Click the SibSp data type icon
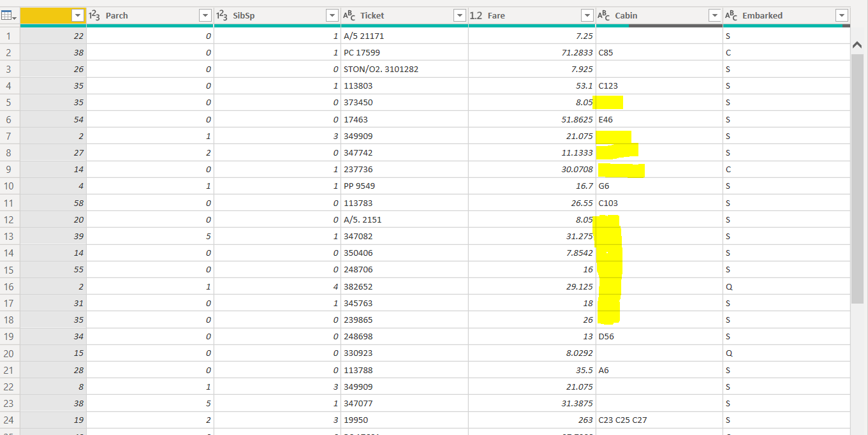This screenshot has height=435, width=868. (222, 15)
